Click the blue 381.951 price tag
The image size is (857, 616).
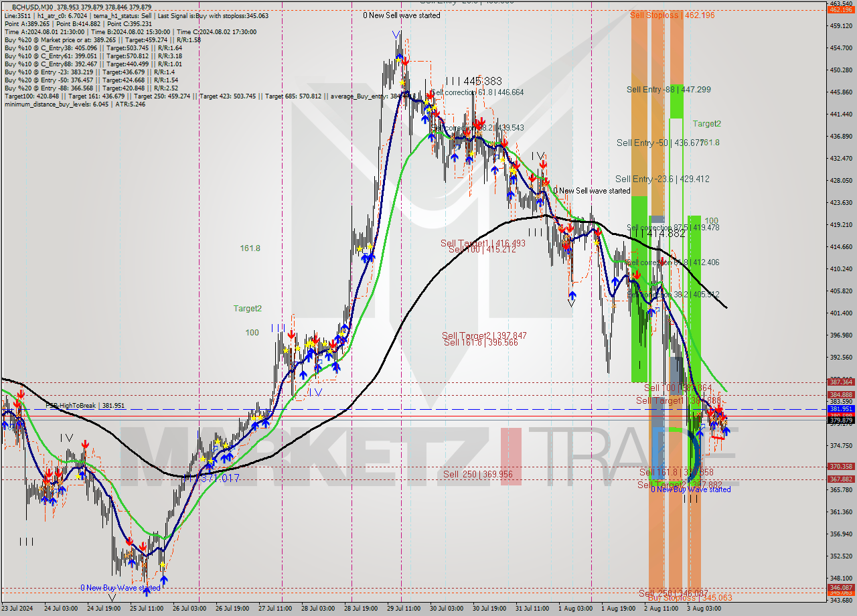click(x=842, y=408)
